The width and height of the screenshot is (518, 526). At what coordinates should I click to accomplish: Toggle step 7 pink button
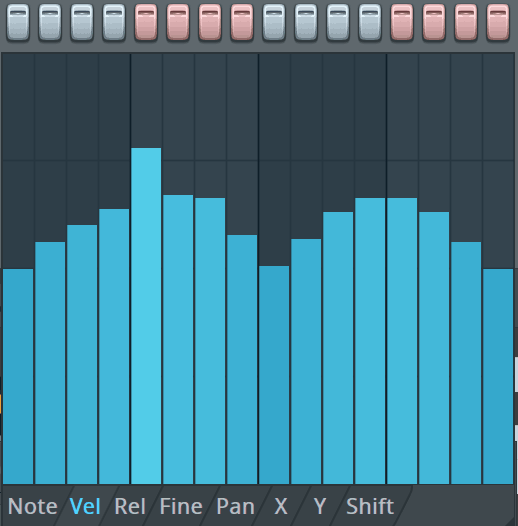pyautogui.click(x=210, y=22)
